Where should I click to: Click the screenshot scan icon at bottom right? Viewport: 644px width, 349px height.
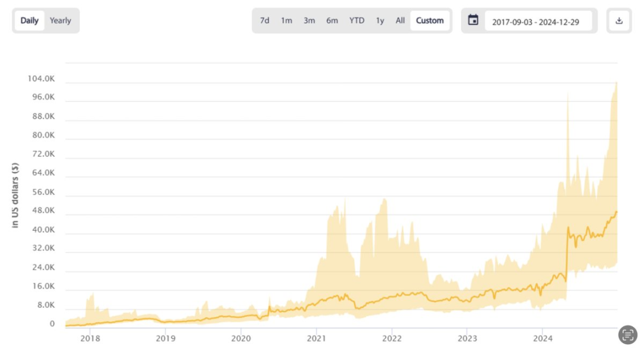(628, 335)
